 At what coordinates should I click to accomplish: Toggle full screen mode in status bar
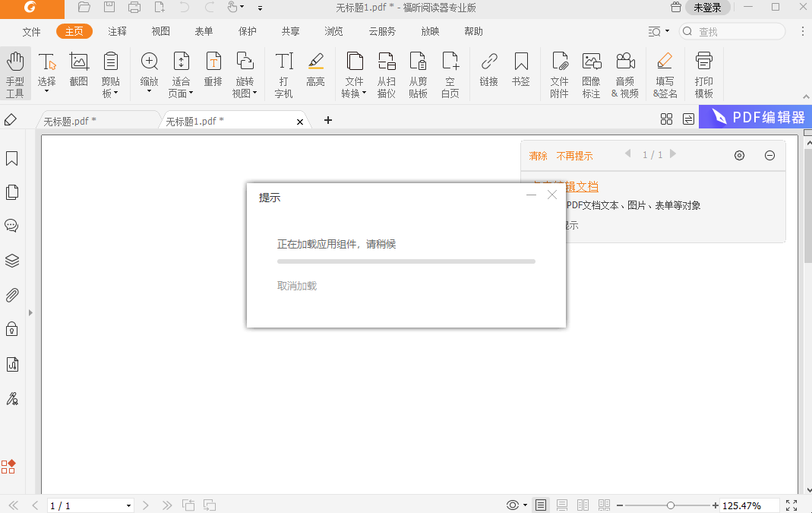[791, 505]
